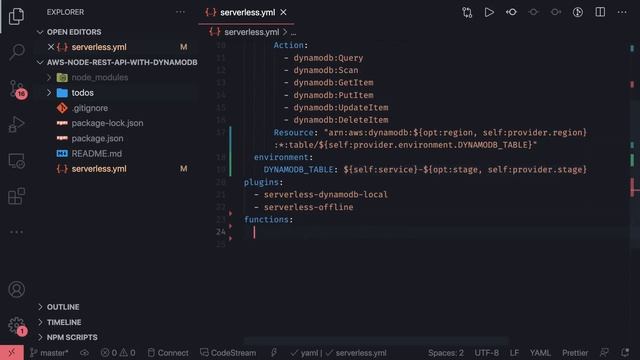Open the Manage gear menu

click(x=16, y=325)
